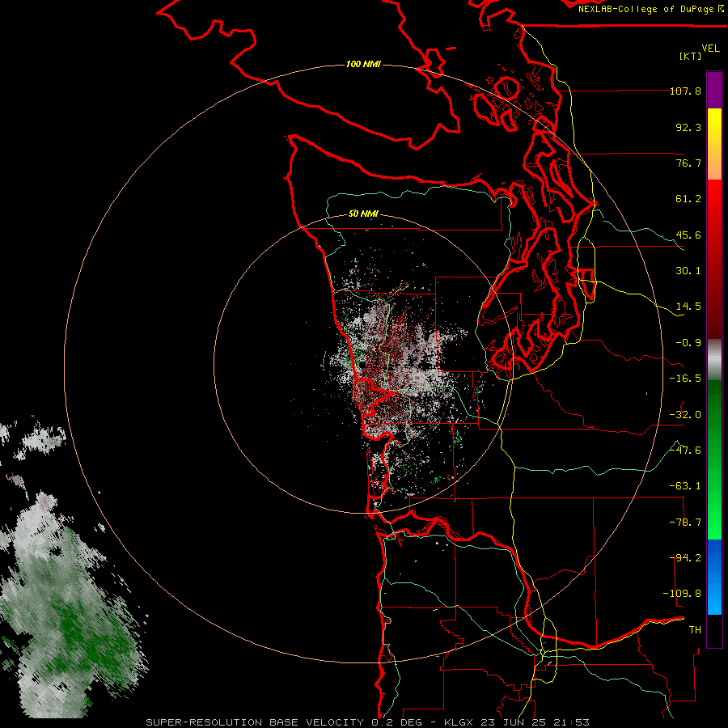Click the [KT] units label
Viewport: 728px width, 728px height.
pyautogui.click(x=691, y=56)
